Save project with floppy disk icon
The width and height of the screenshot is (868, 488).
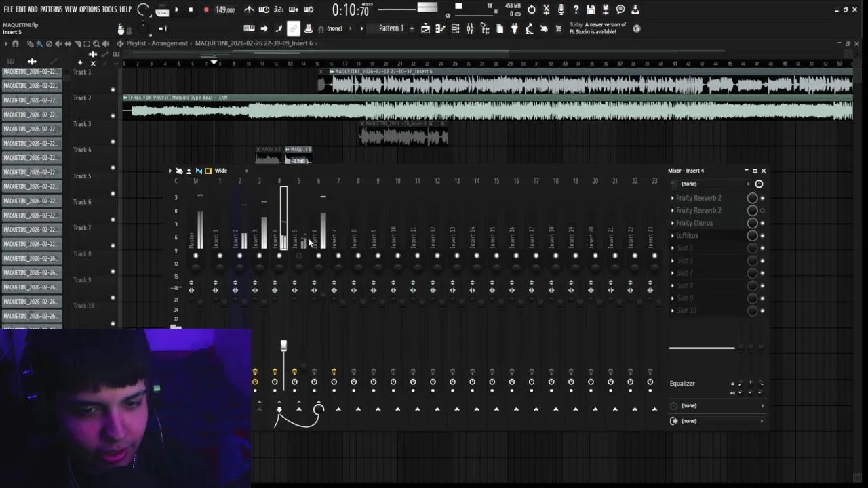click(x=591, y=9)
